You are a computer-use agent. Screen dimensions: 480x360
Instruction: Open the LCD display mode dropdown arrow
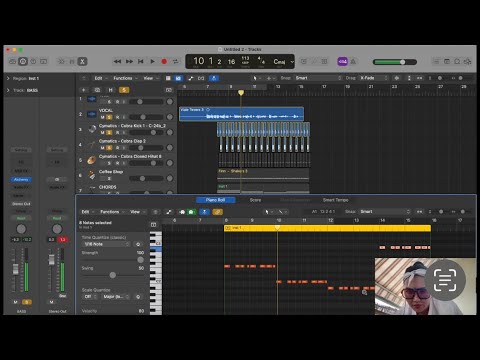coord(292,62)
